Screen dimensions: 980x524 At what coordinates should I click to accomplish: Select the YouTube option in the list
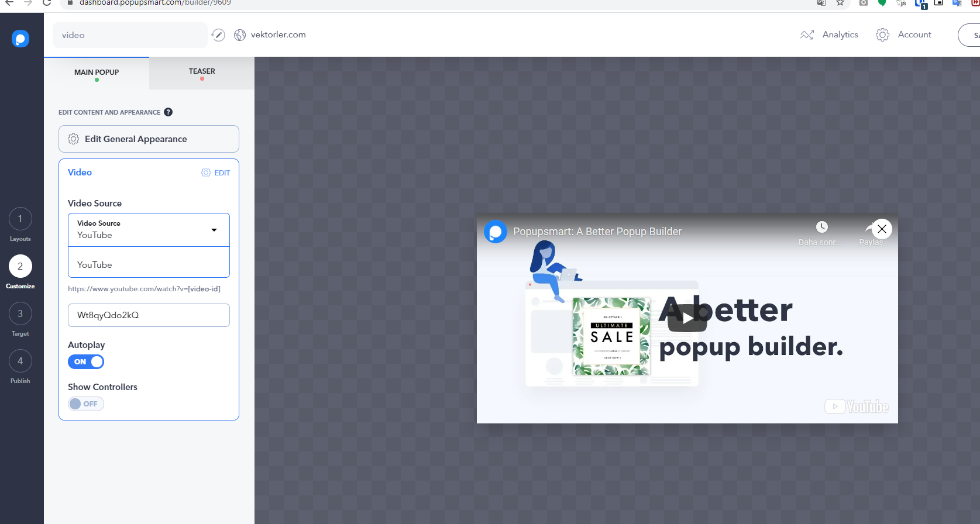149,265
